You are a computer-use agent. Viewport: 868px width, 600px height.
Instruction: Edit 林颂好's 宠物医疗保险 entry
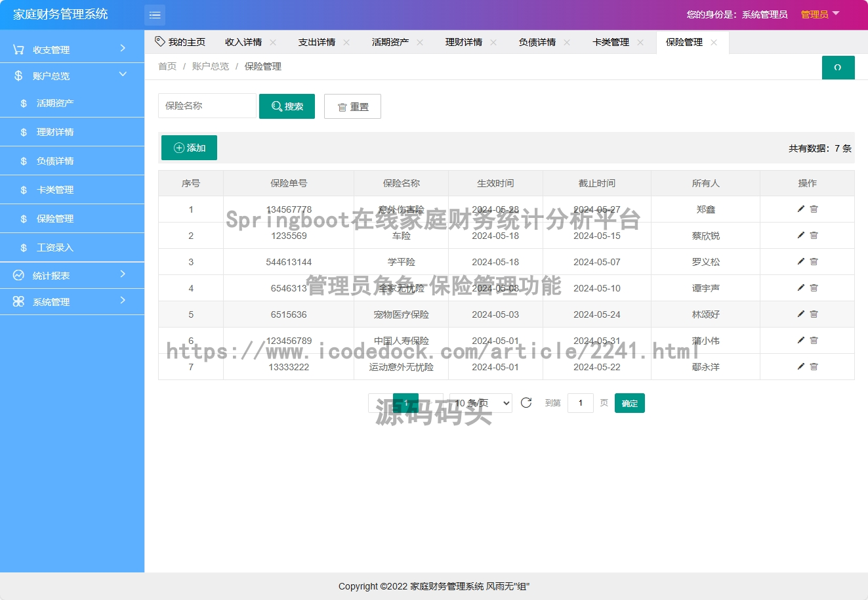[x=801, y=314]
